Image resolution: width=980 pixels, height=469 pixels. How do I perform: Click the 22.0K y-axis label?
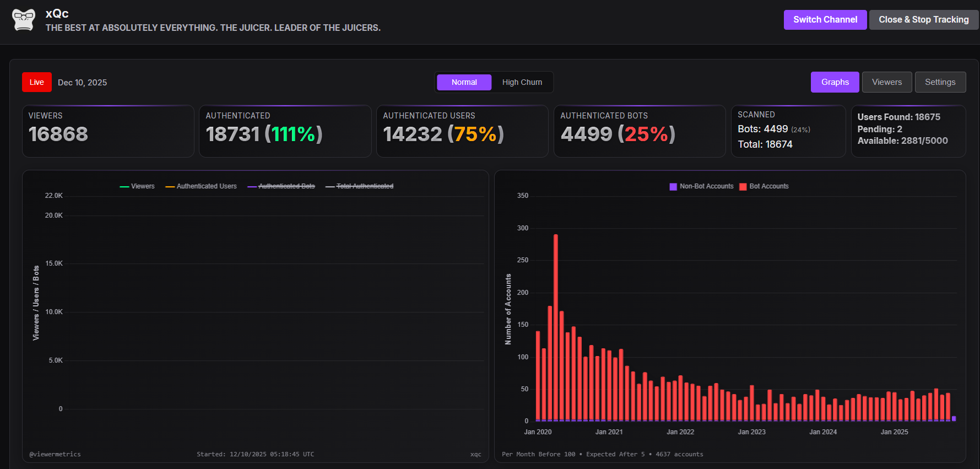click(54, 196)
